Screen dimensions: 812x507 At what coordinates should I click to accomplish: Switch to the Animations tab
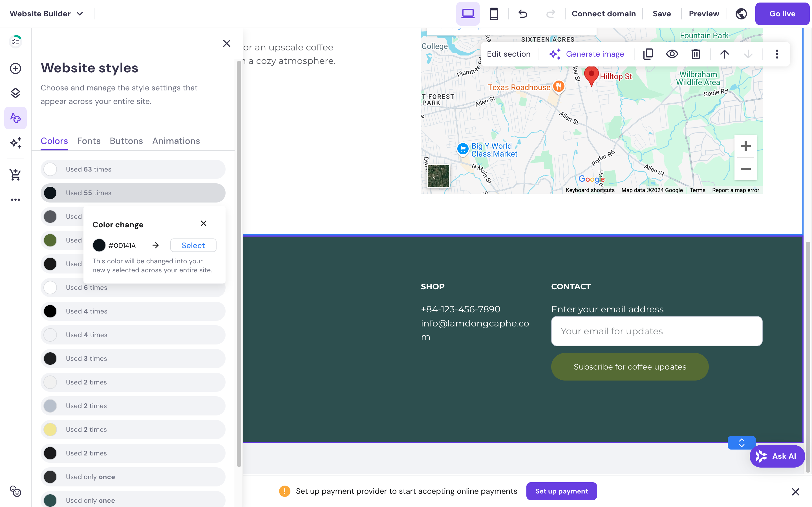[x=176, y=141]
